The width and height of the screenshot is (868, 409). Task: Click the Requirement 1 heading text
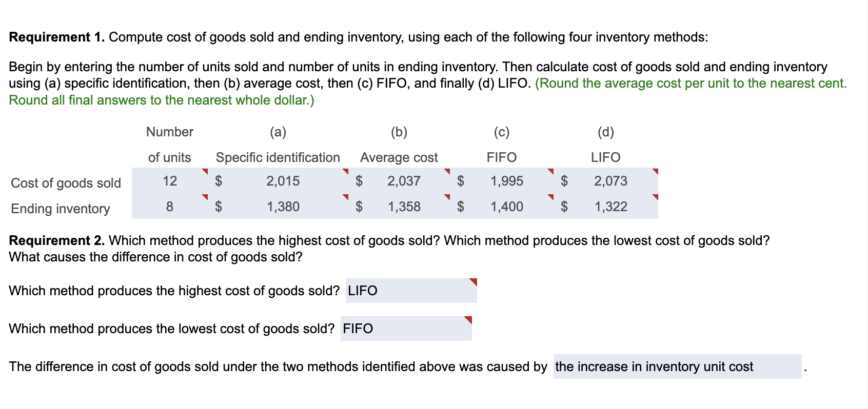point(56,37)
